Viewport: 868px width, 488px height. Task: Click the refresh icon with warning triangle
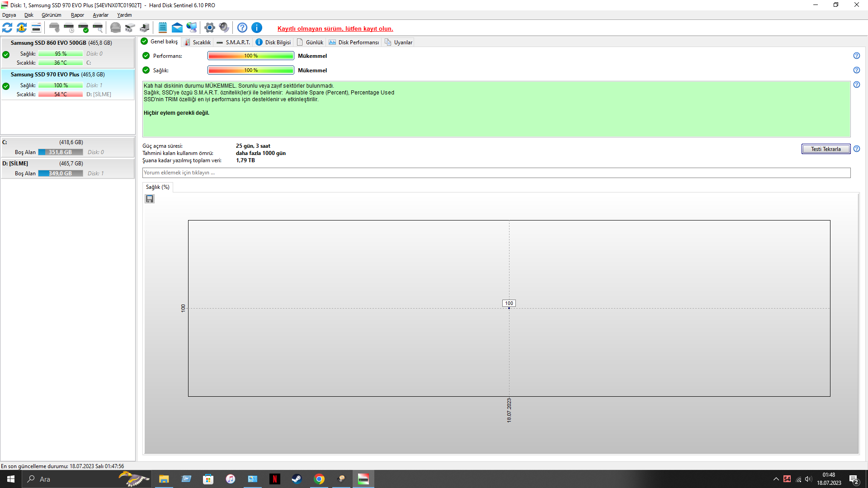(22, 28)
